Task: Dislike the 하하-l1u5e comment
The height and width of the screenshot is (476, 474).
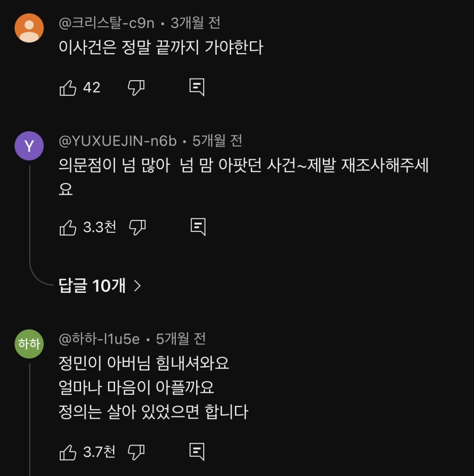Action: (136, 452)
